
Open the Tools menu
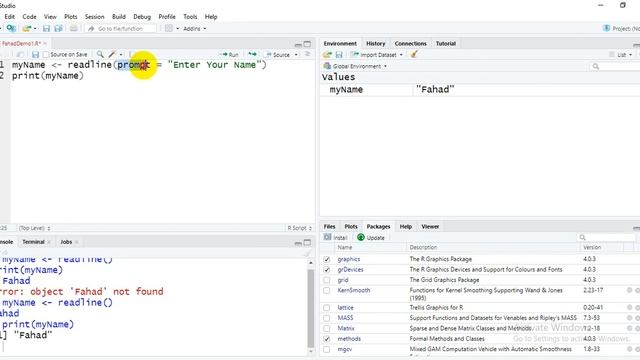pos(190,17)
